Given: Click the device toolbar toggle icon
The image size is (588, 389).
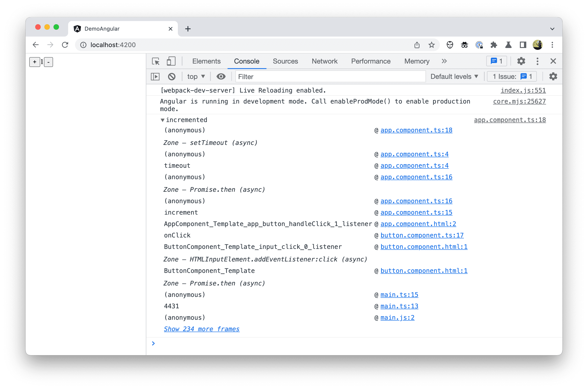Looking at the screenshot, I should (171, 61).
